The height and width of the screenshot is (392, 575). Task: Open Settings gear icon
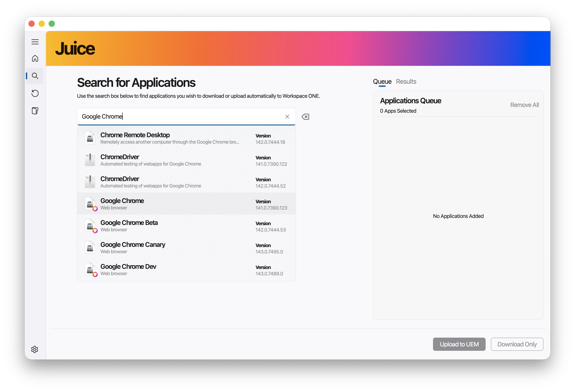click(35, 349)
